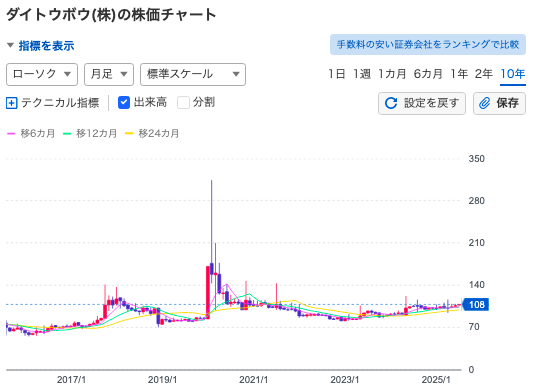Click the 移24カ月 legend label
The image size is (533, 392).
[158, 134]
